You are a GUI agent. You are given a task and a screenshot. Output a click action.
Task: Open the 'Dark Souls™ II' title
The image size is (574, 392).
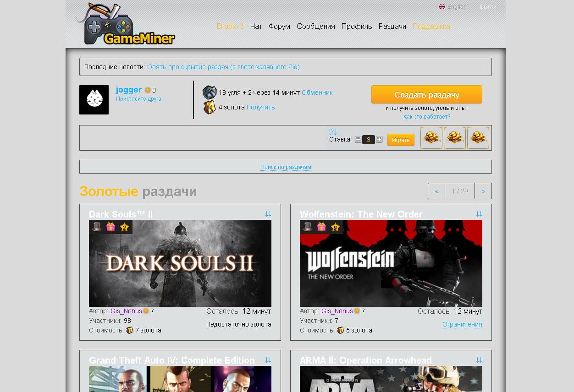click(121, 214)
